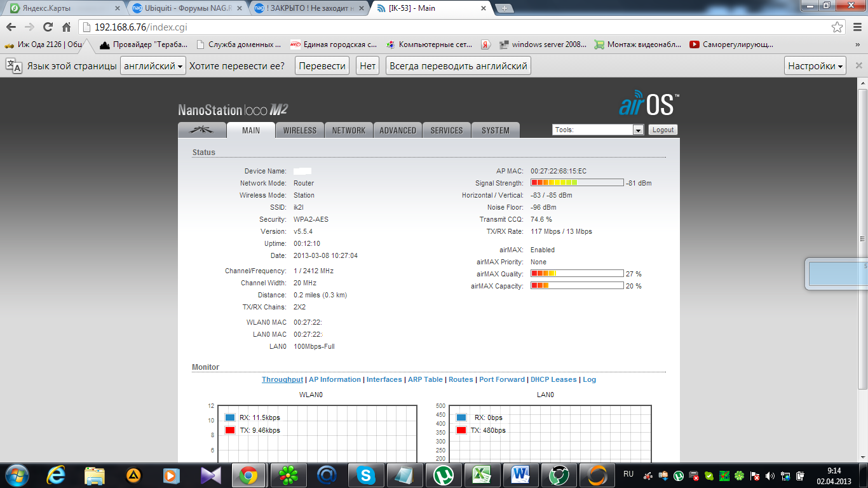The height and width of the screenshot is (488, 868).
Task: Click the address bar URL field
Action: [454, 27]
